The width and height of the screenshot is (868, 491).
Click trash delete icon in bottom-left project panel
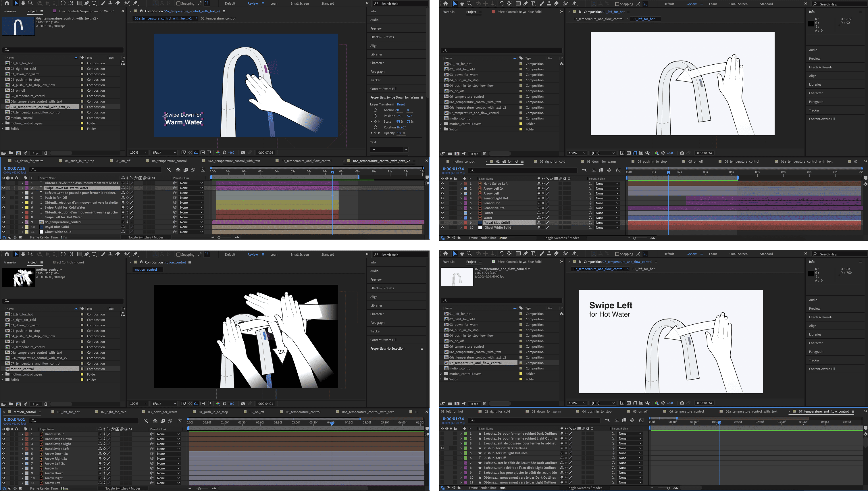pyautogui.click(x=46, y=404)
